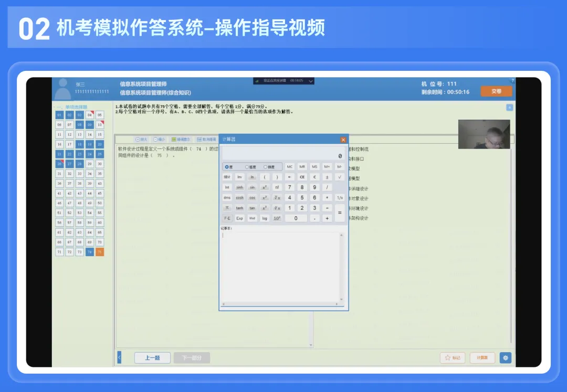Viewport: 567px width, 392px height.
Task: Click the tanh function key
Action: coord(239,208)
